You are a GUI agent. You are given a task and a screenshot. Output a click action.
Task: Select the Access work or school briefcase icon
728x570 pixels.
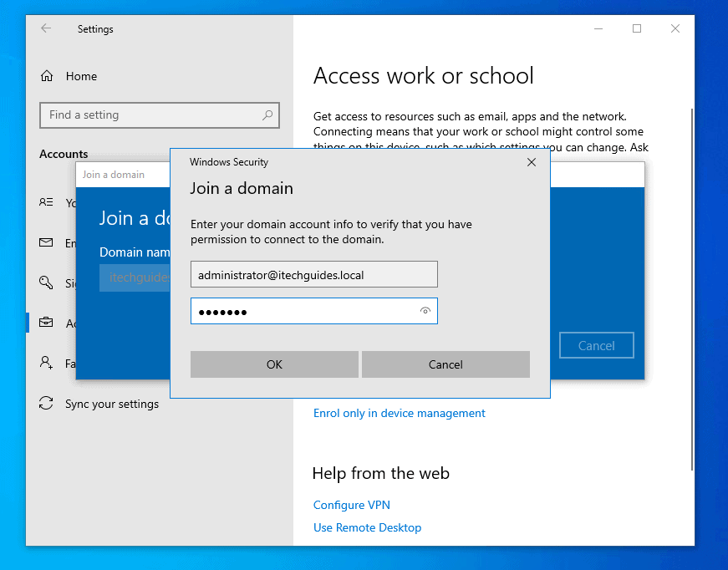(46, 322)
